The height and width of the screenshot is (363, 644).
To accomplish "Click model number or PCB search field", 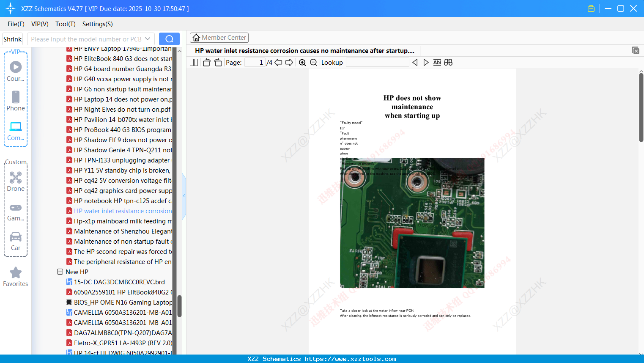I will point(87,39).
